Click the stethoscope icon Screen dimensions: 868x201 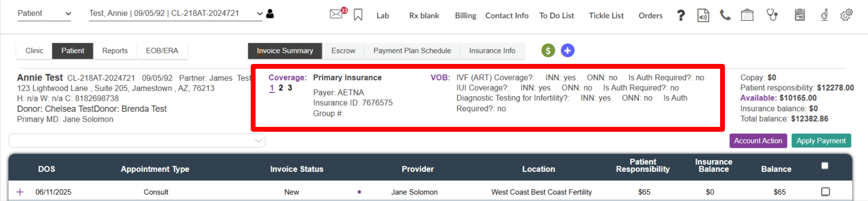(772, 15)
